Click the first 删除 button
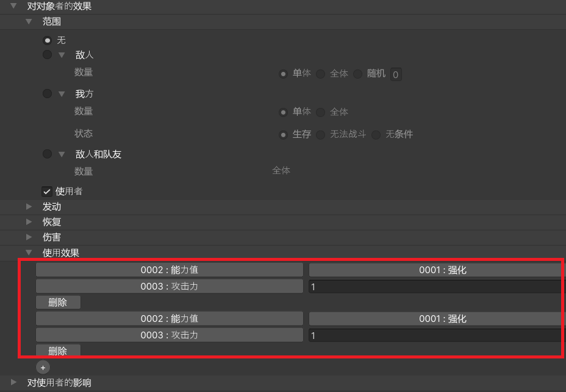 pyautogui.click(x=58, y=302)
